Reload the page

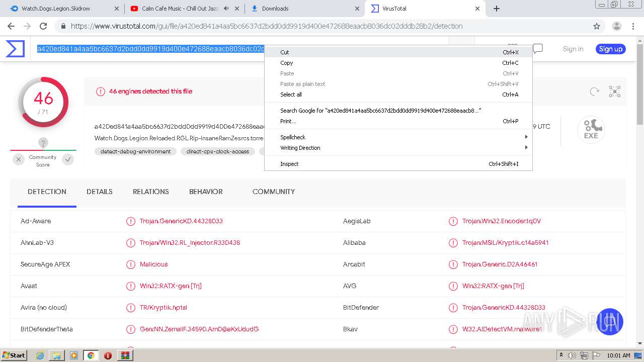click(43, 26)
